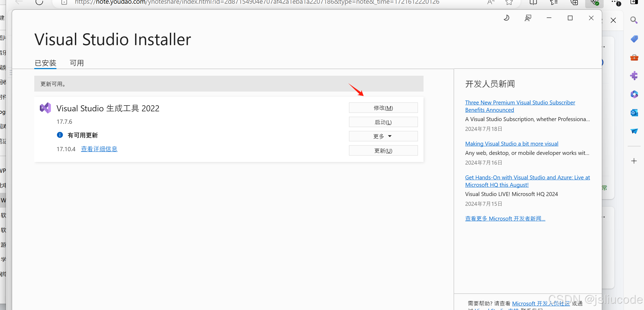Toggle the dark theme moon icon
The image size is (644, 310).
[x=506, y=18]
